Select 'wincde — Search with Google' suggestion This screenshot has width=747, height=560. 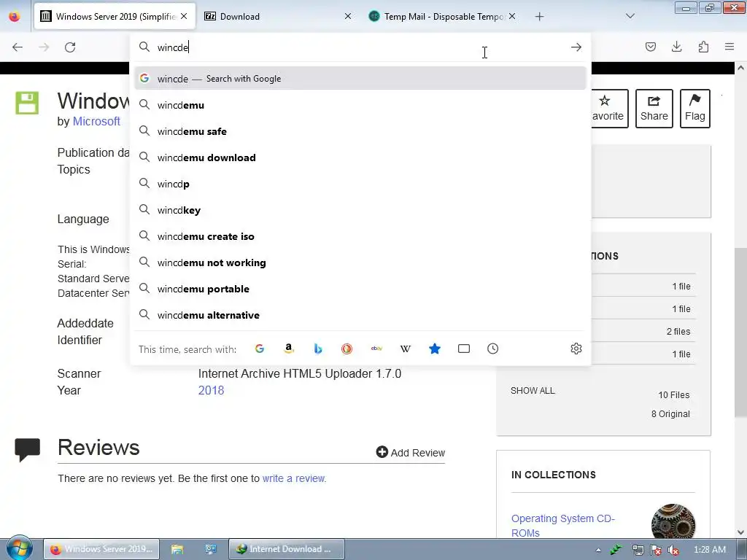(x=360, y=79)
